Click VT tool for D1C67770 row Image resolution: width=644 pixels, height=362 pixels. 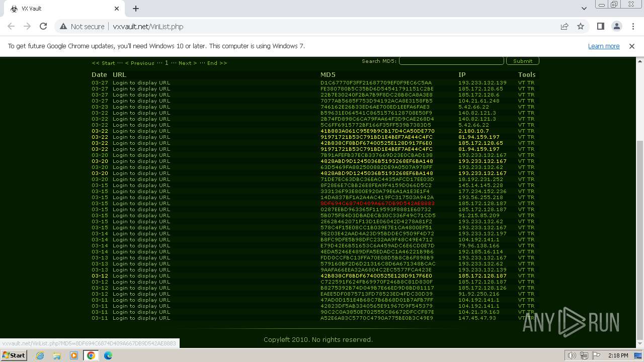click(x=522, y=83)
